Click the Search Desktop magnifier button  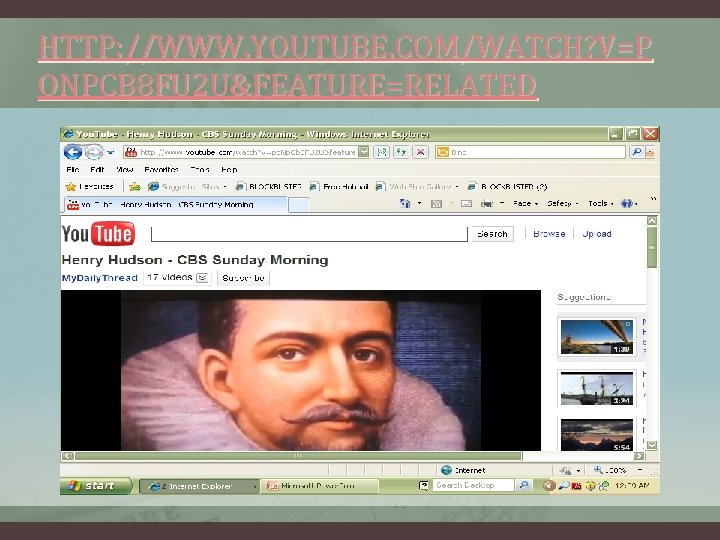pyautogui.click(x=523, y=485)
